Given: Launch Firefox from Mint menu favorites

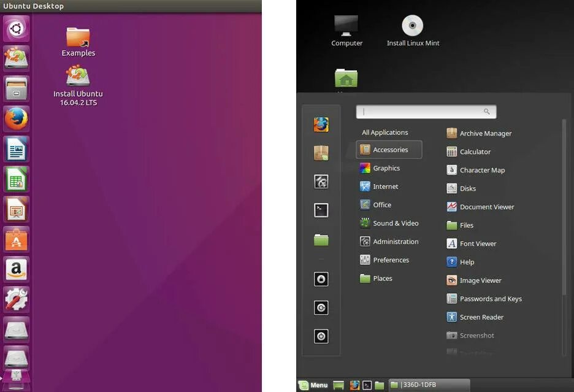Looking at the screenshot, I should (x=321, y=125).
